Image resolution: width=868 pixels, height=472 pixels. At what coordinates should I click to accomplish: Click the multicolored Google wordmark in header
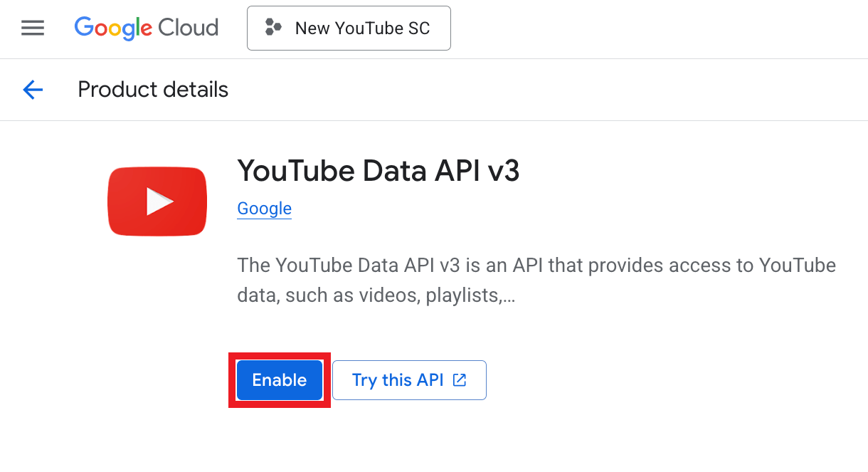113,28
